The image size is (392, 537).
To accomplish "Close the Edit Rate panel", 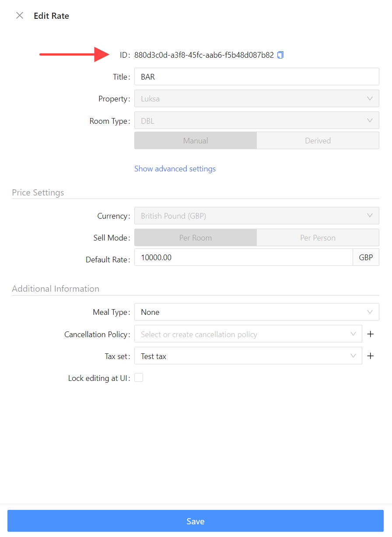I will [20, 16].
